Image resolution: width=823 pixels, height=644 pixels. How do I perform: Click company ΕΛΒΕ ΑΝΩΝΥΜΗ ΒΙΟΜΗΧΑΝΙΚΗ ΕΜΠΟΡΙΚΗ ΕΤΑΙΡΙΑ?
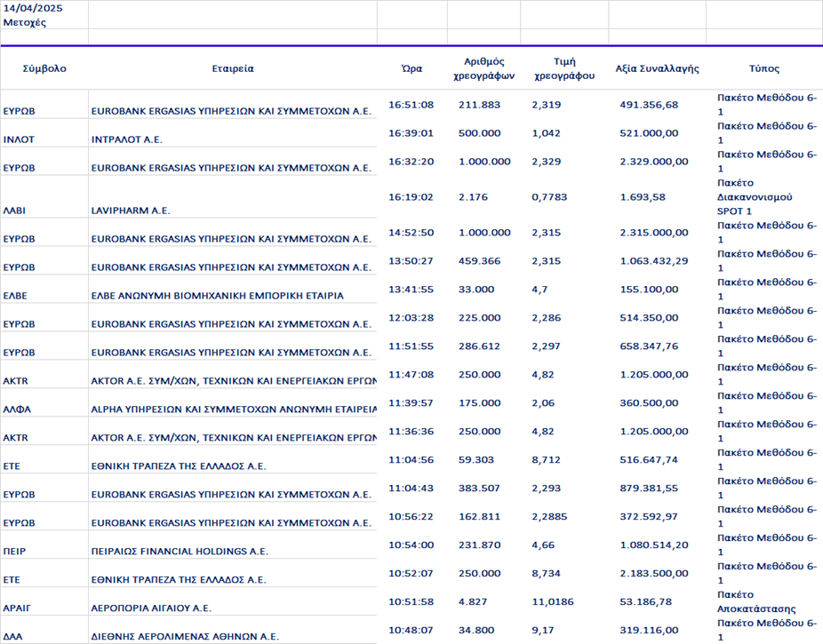tap(217, 296)
